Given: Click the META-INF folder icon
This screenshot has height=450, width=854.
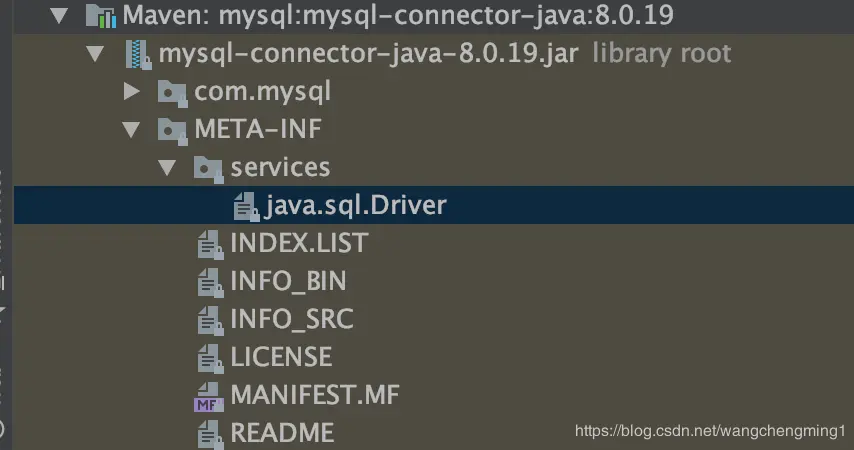Looking at the screenshot, I should point(172,131).
